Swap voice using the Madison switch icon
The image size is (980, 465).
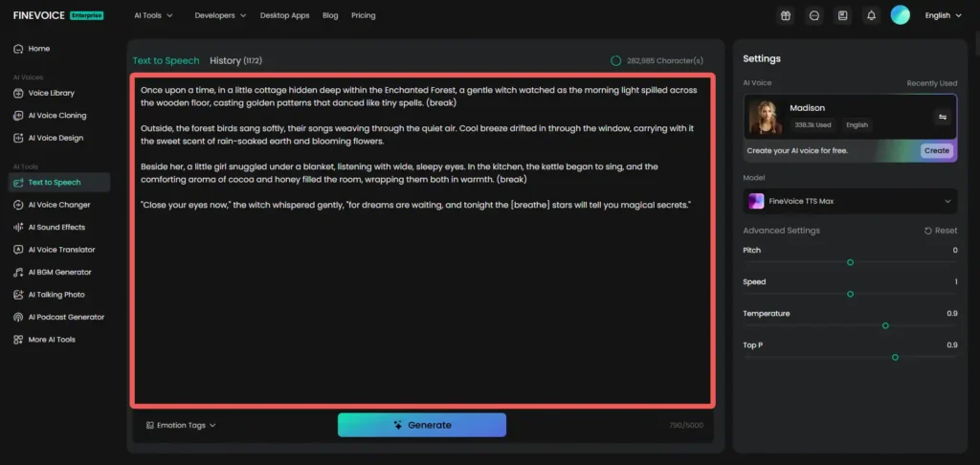[943, 117]
